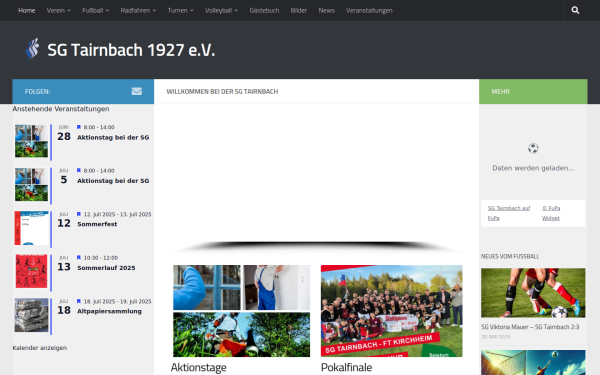The image size is (600, 375).
Task: Click the red Sommerlauf 2025 thumbnail
Action: [x=31, y=271]
